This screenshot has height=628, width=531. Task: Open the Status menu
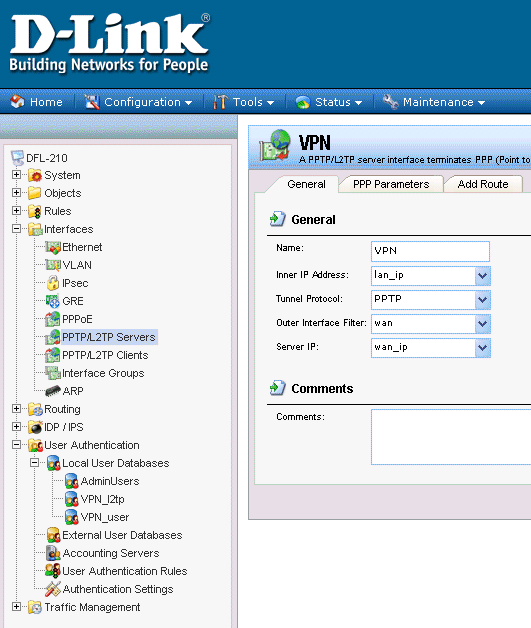click(329, 102)
